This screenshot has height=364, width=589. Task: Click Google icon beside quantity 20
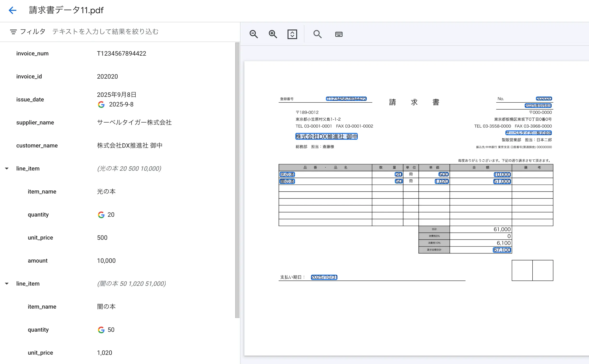(101, 215)
